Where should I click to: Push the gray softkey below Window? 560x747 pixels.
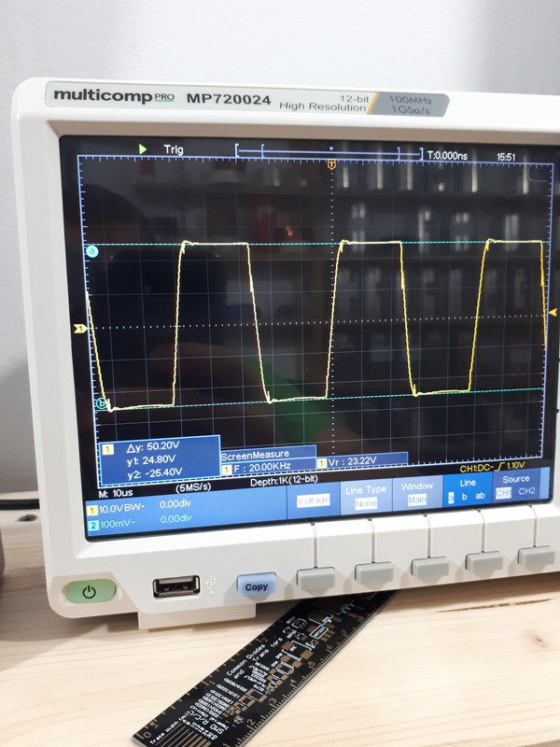(x=430, y=568)
